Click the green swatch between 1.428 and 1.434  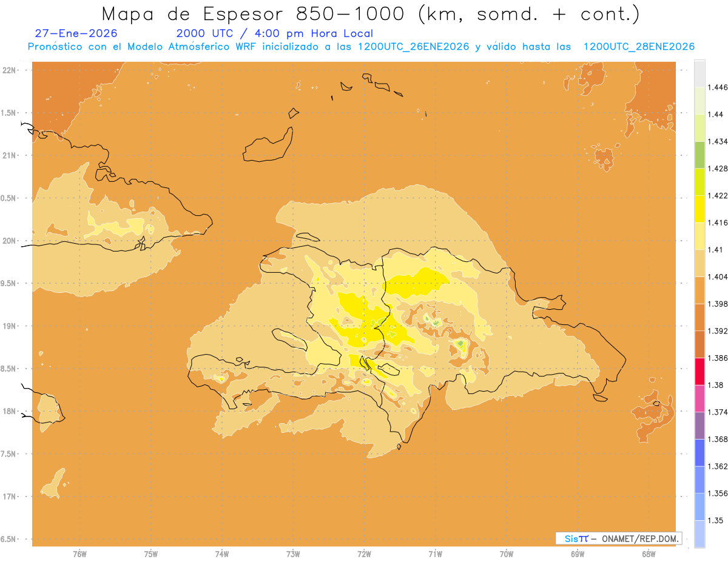click(699, 155)
